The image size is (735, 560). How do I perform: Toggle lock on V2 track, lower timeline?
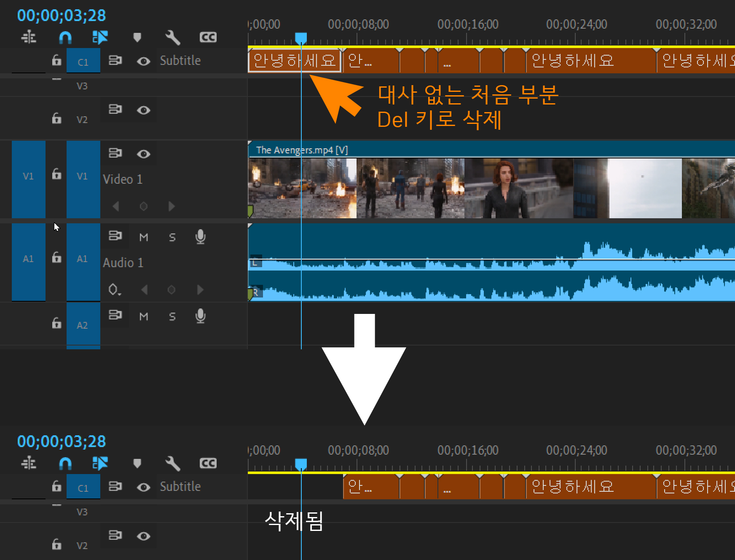tap(56, 544)
